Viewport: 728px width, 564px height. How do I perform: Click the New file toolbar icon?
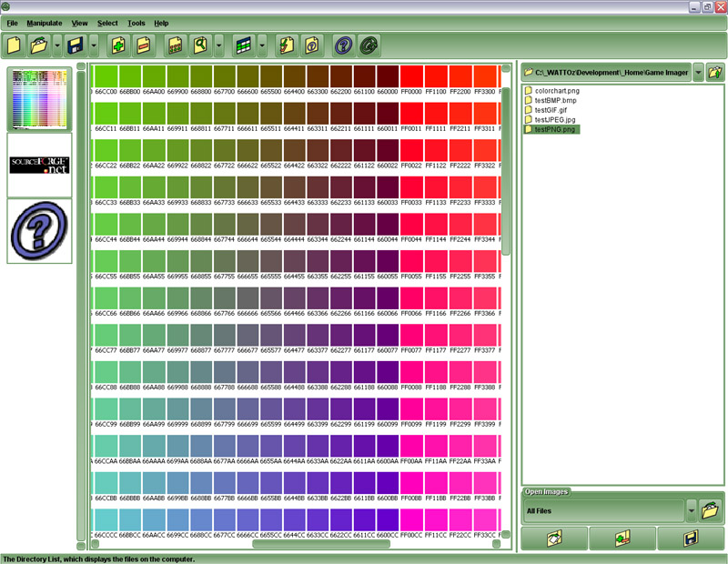pyautogui.click(x=15, y=44)
